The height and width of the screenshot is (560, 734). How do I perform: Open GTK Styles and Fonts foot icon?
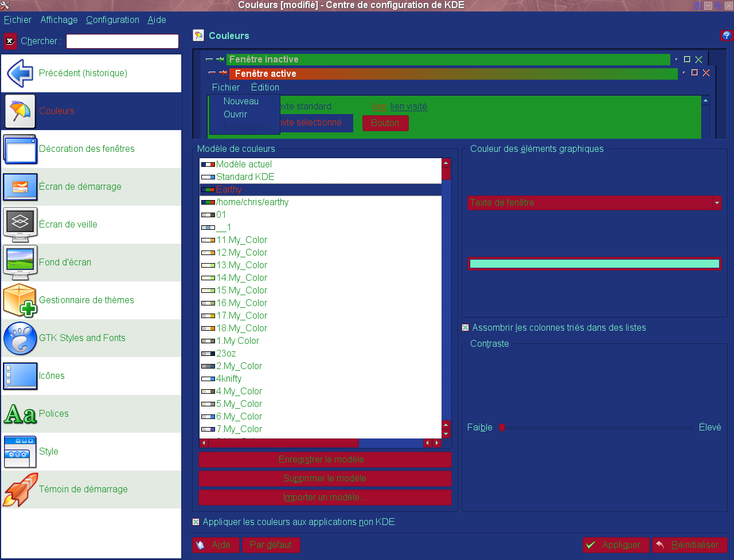click(20, 338)
